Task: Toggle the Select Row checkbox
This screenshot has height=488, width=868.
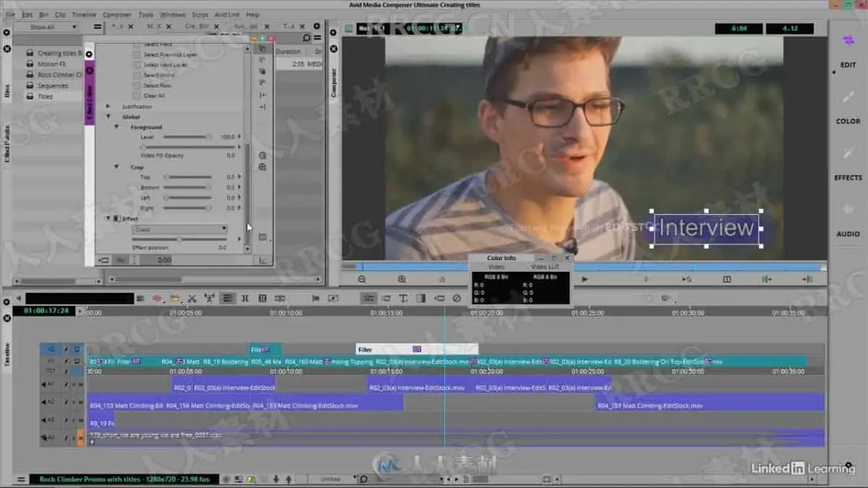Action: click(x=137, y=85)
